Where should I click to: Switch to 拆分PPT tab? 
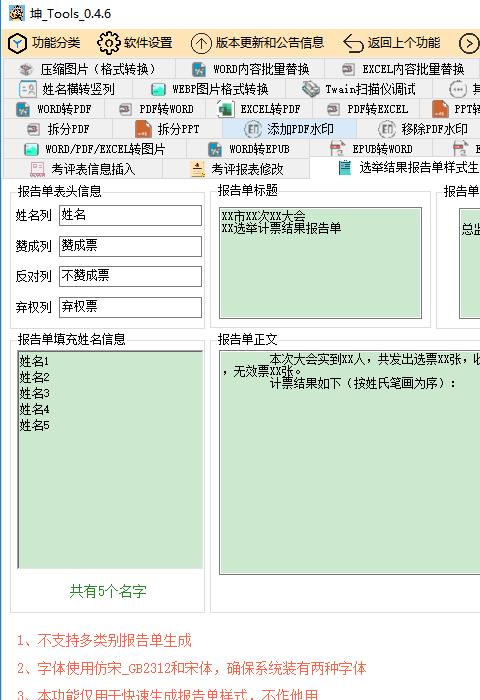pyautogui.click(x=167, y=129)
